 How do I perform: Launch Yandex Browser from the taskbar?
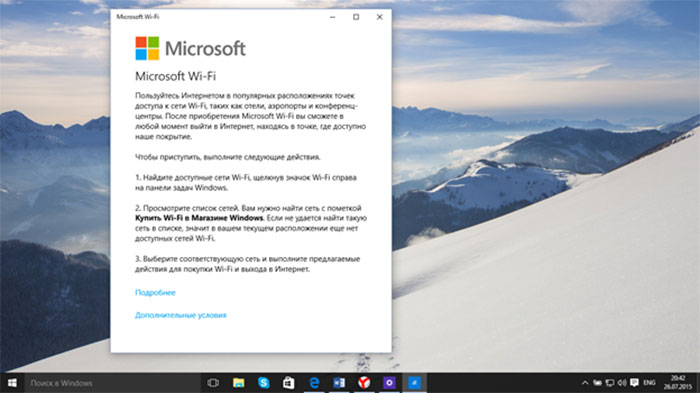click(364, 383)
